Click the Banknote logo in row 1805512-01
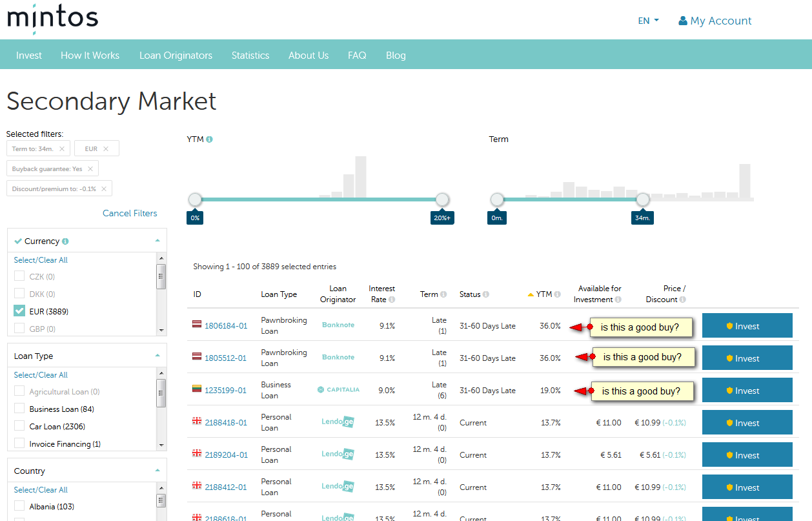This screenshot has width=812, height=521. 338,358
